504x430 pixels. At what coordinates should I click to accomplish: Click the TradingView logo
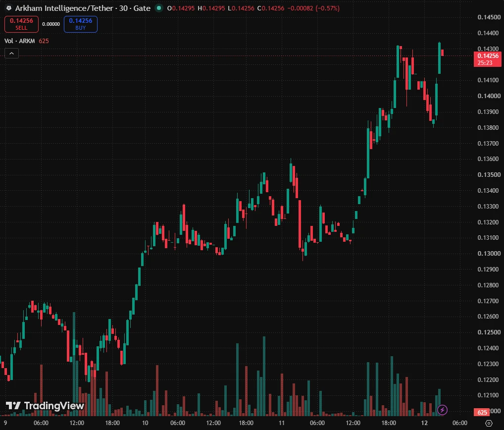[45, 406]
